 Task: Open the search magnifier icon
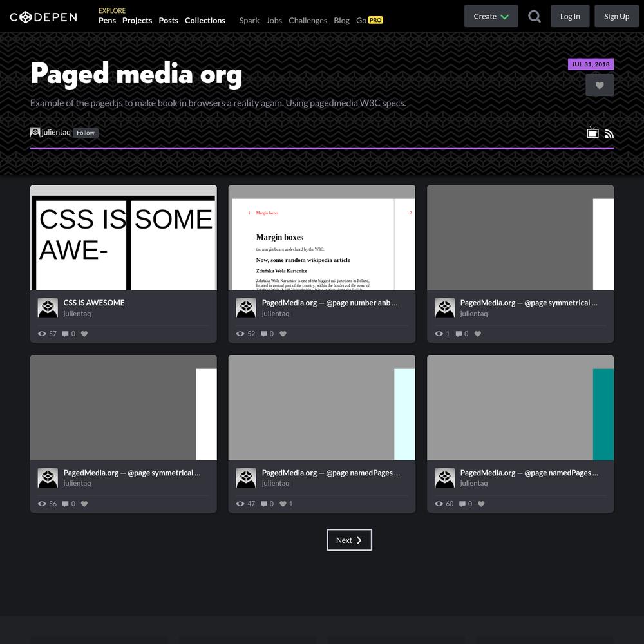pyautogui.click(x=534, y=17)
